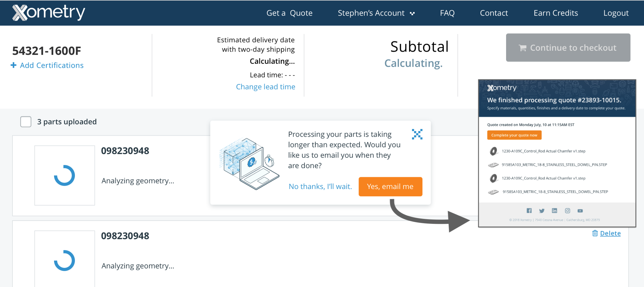The image size is (644, 287).
Task: Click the trash icon next to Delete
Action: [595, 233]
